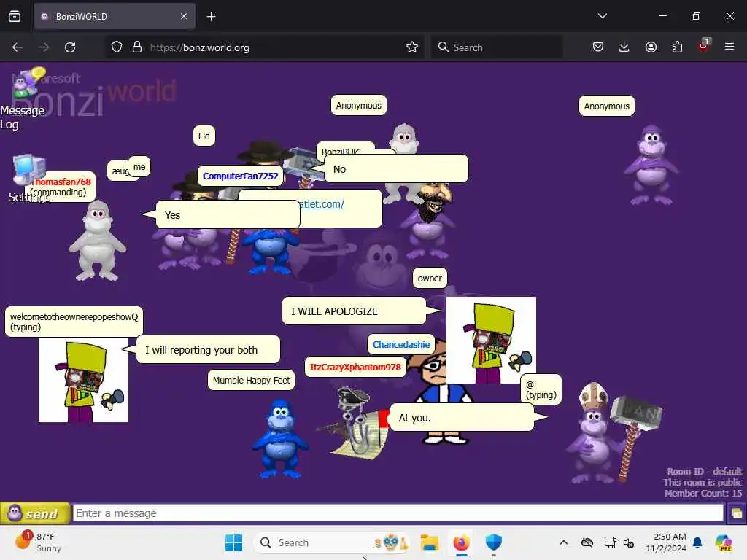Open the Firefox View icon

click(x=15, y=16)
